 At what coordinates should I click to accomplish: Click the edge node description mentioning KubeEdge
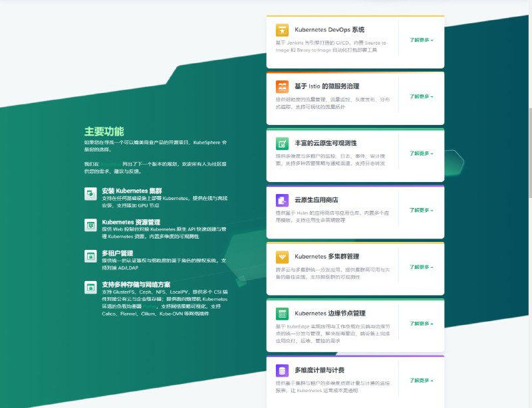tap(332, 334)
